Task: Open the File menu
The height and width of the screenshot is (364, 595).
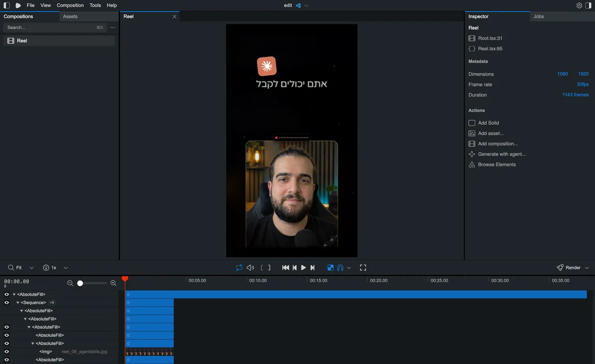Action: 31,5
